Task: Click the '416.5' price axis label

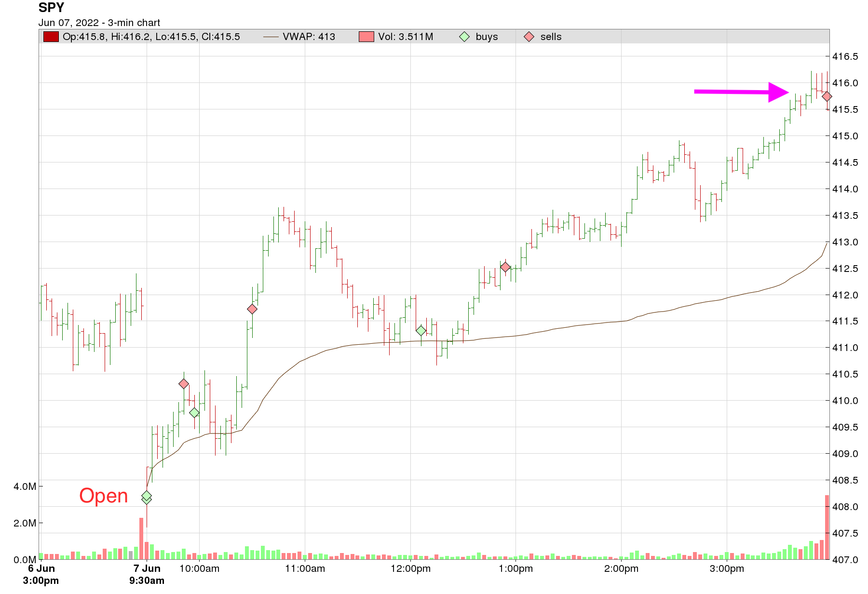Action: click(845, 56)
